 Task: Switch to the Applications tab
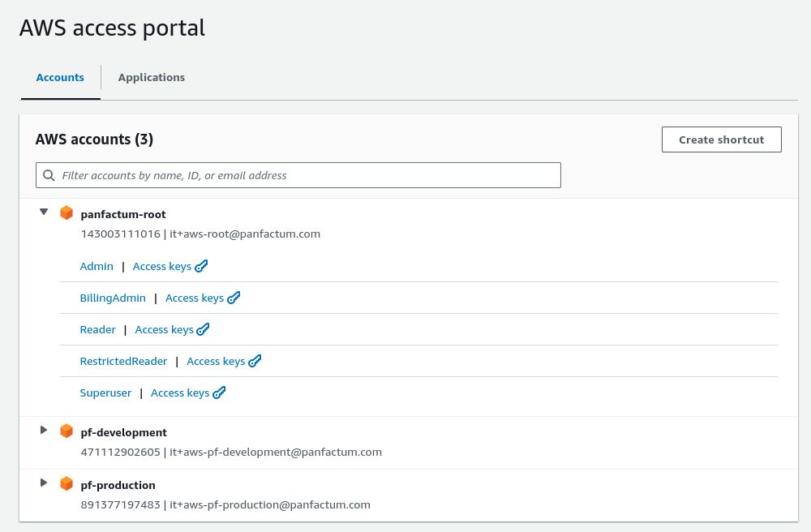pyautogui.click(x=152, y=77)
